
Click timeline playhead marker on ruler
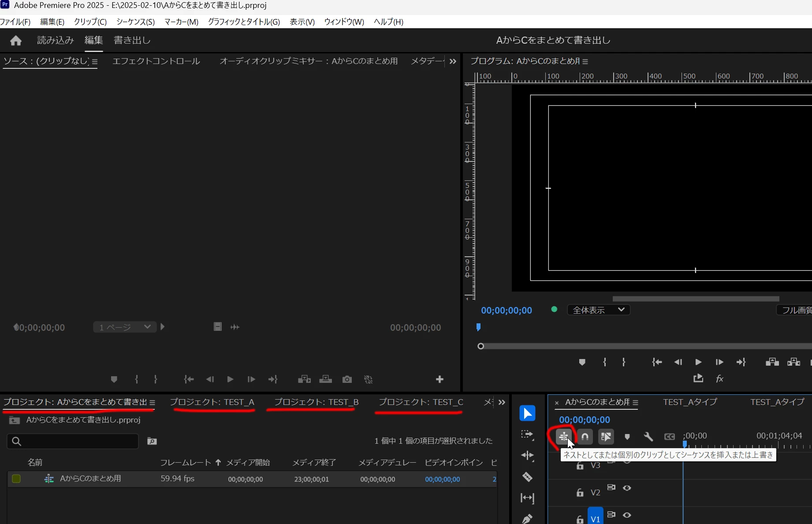(685, 445)
